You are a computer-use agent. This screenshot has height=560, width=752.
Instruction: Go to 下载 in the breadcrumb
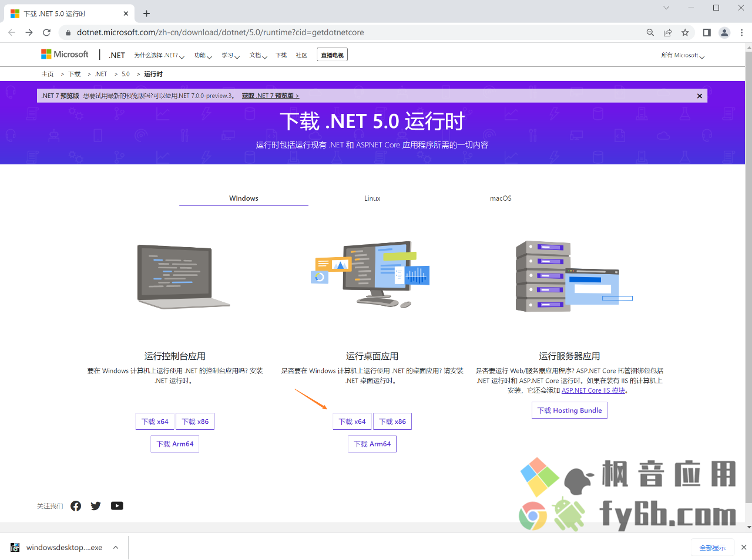click(75, 74)
